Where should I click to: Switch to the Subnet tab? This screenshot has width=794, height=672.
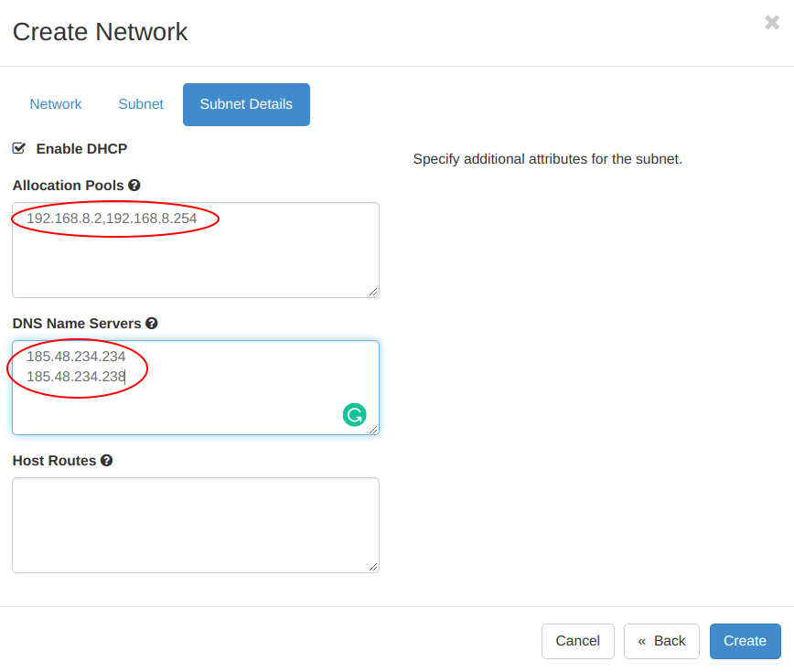(x=141, y=104)
